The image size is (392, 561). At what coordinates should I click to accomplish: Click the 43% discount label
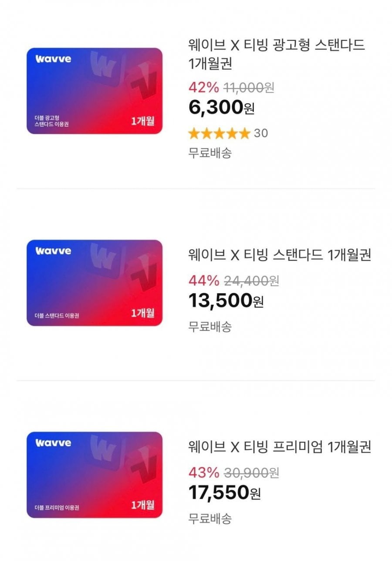click(x=203, y=473)
